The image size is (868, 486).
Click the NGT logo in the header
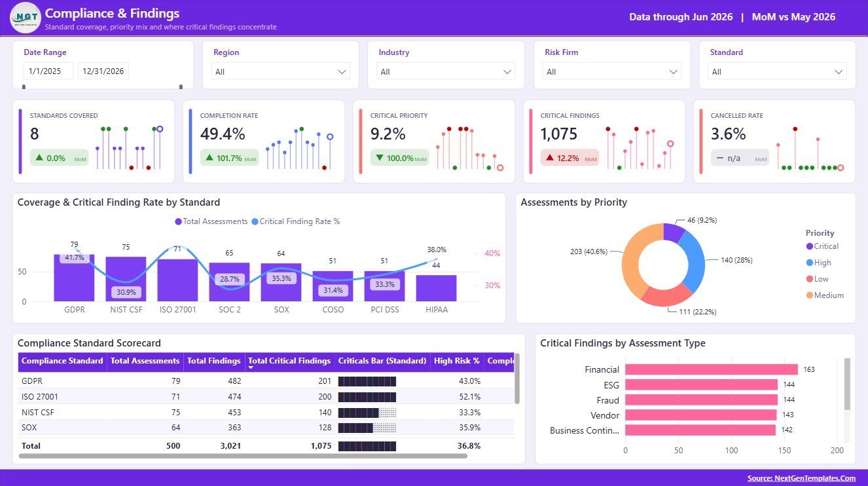click(x=26, y=18)
